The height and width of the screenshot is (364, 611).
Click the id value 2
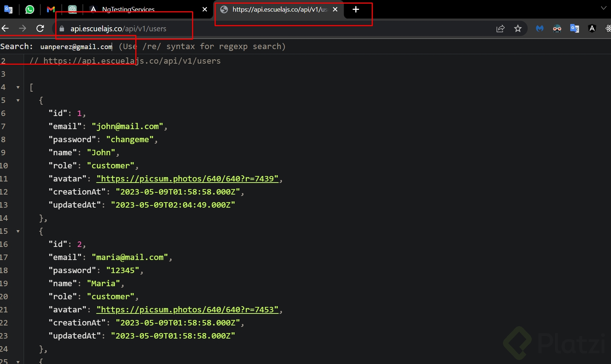pos(79,244)
